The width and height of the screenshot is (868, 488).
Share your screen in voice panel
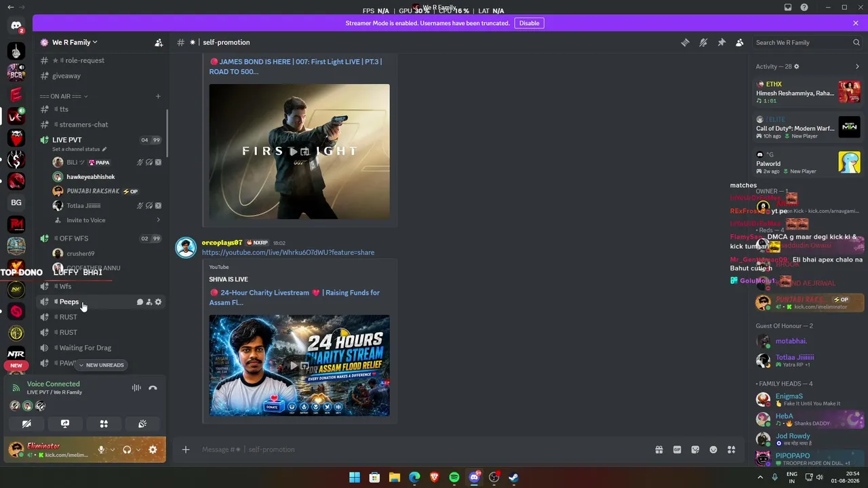pyautogui.click(x=65, y=424)
